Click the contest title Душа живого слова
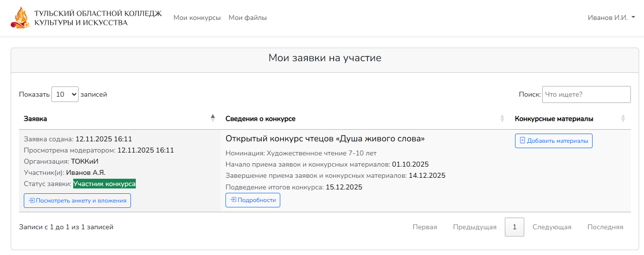This screenshot has width=644, height=255. tap(325, 139)
